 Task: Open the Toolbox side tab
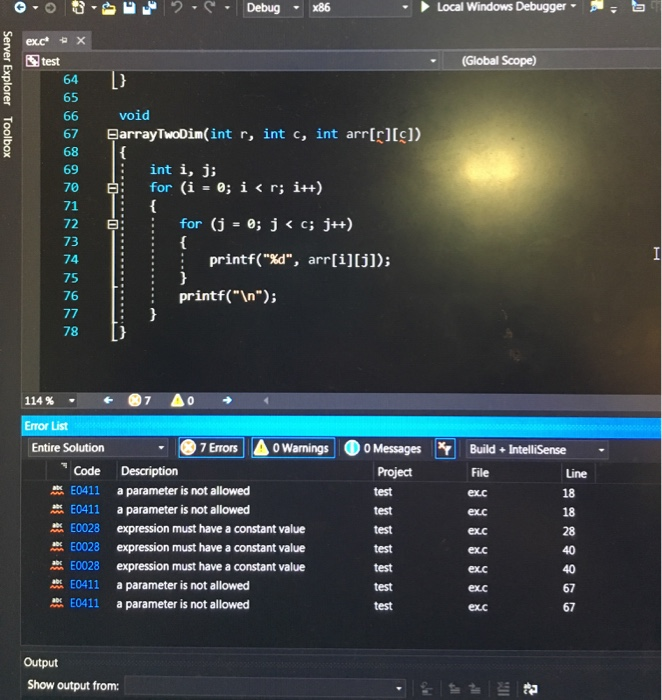click(7, 137)
